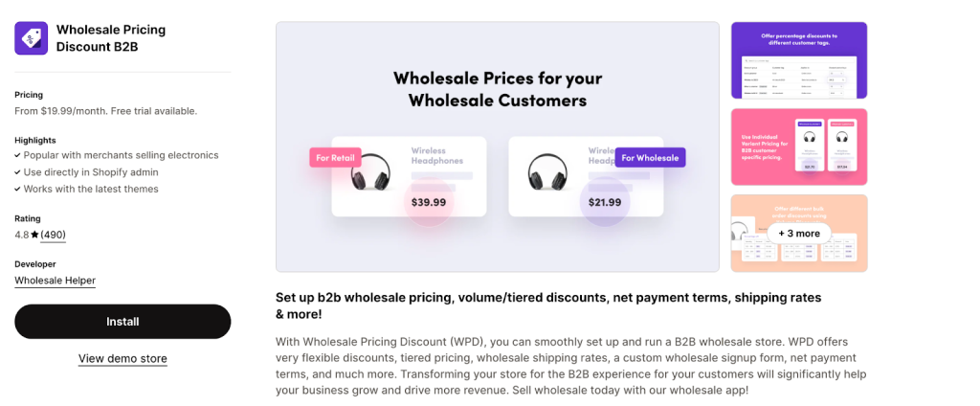This screenshot has width=980, height=406.
Task: Click the Wholesale Pricing Discount B2B title
Action: (x=111, y=38)
